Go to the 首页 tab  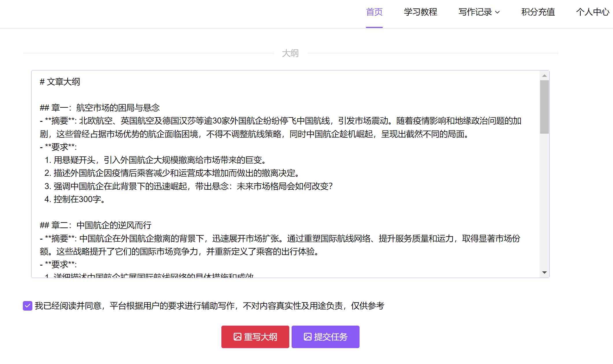374,12
